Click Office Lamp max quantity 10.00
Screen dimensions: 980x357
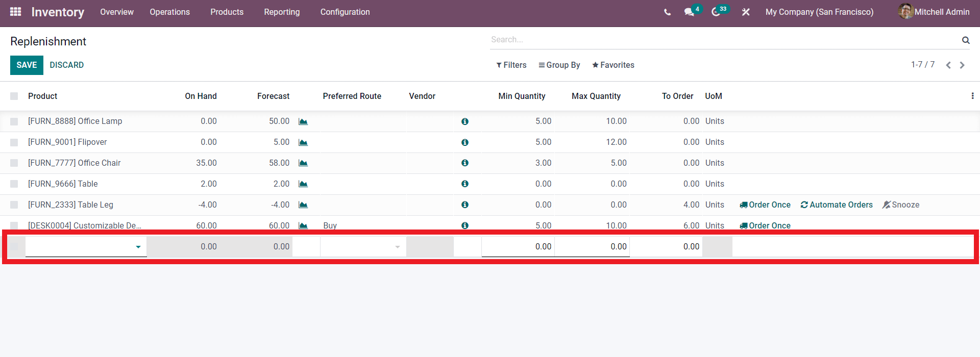tap(616, 121)
